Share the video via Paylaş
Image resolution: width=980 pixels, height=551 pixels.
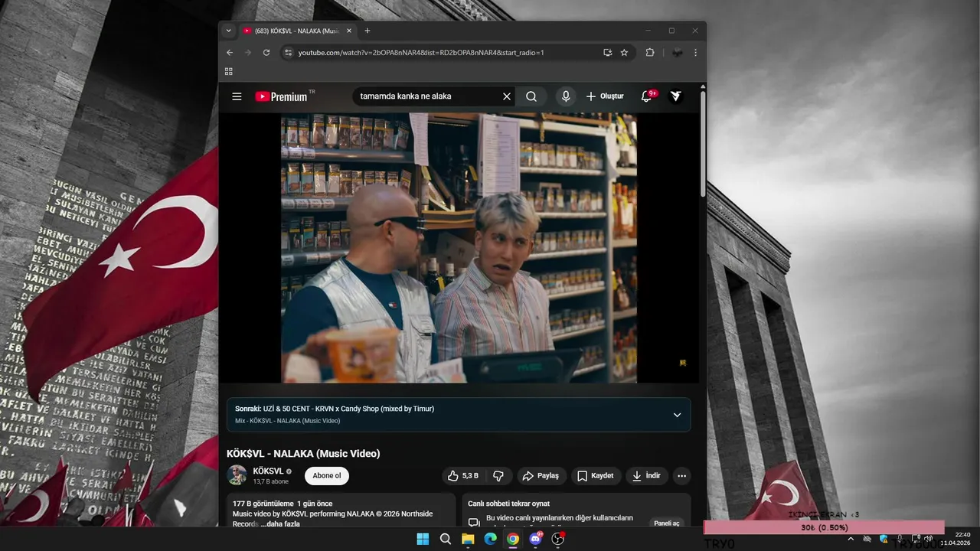541,476
